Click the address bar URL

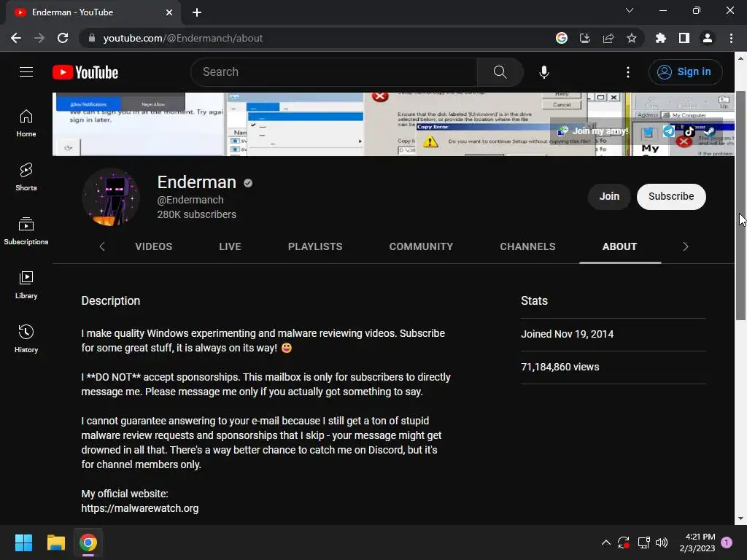(183, 38)
